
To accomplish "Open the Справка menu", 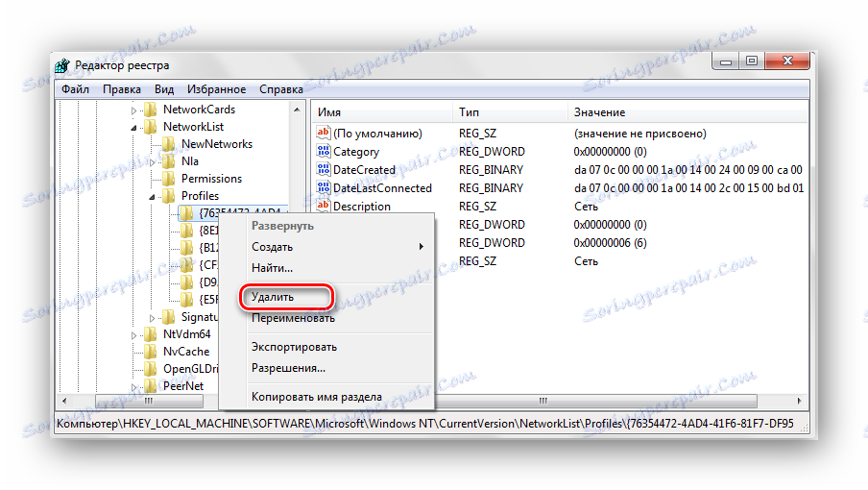I will [x=281, y=89].
